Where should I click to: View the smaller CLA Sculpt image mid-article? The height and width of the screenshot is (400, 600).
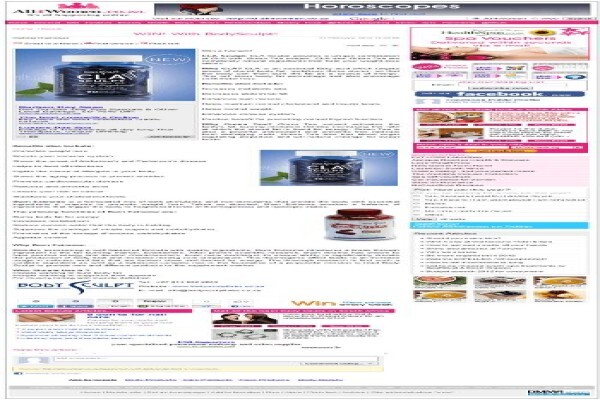tap(329, 168)
